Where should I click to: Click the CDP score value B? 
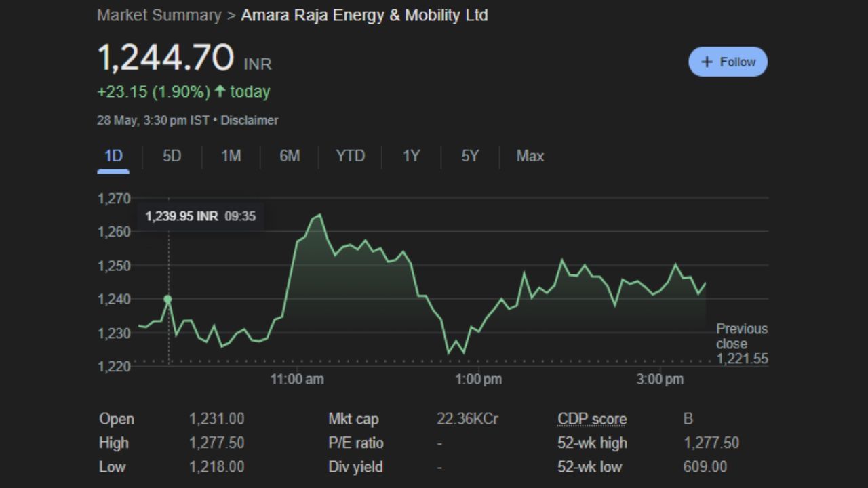688,420
